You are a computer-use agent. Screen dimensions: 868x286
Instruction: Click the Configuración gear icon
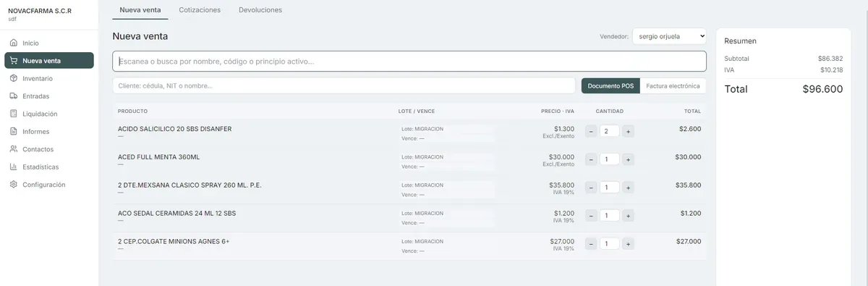(x=14, y=185)
